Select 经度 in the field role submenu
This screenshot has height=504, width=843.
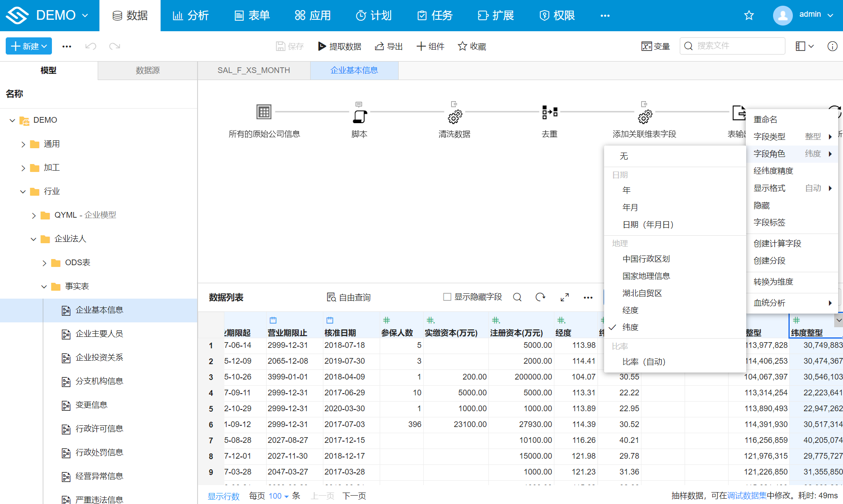pyautogui.click(x=630, y=310)
